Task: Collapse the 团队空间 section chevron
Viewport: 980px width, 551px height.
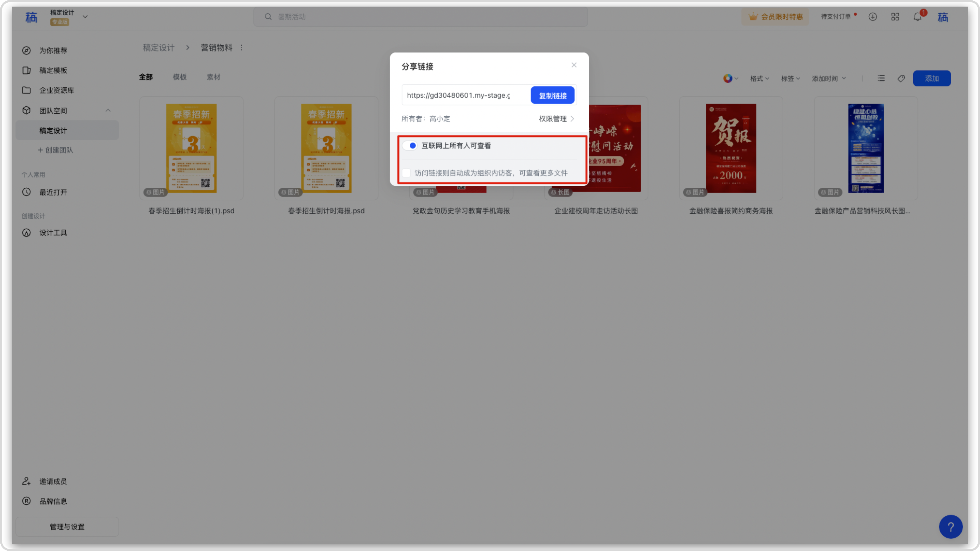Action: [x=108, y=110]
